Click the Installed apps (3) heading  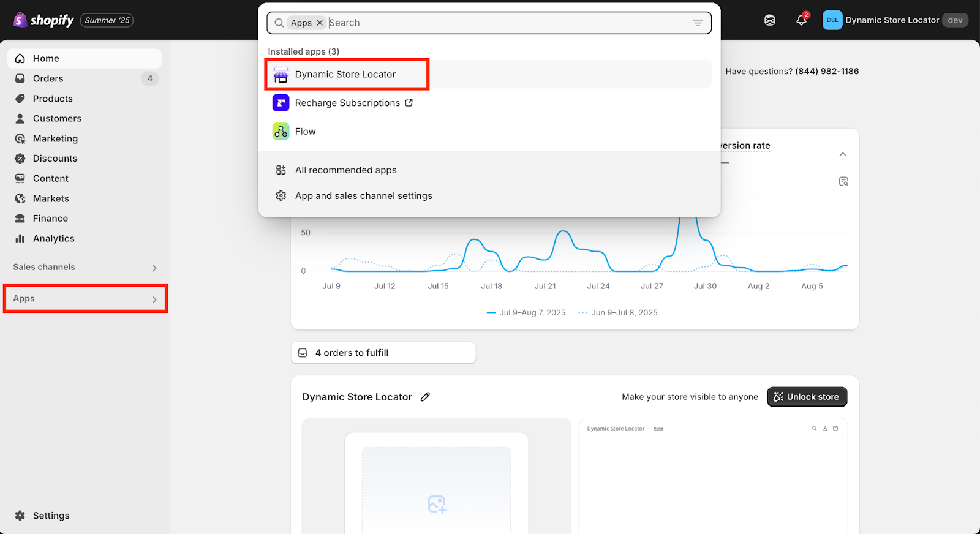pos(304,51)
